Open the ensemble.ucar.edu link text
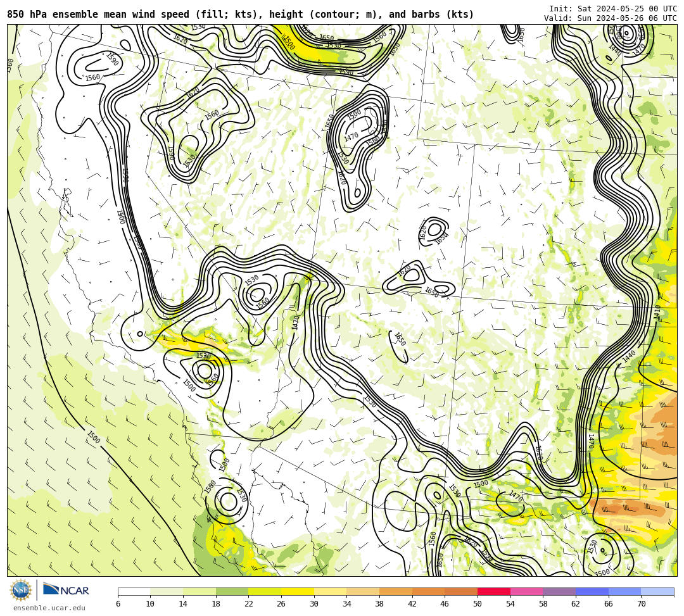The width and height of the screenshot is (684, 616). tap(49, 608)
